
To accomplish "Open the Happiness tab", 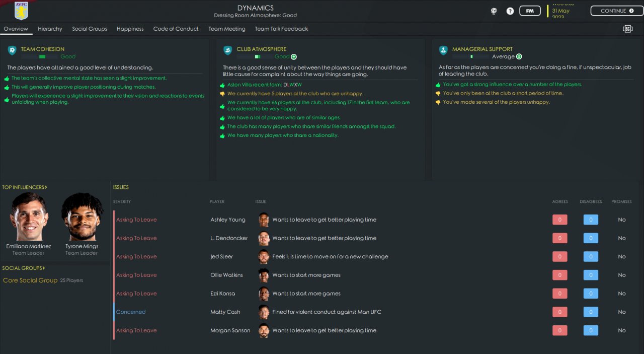I will click(130, 29).
